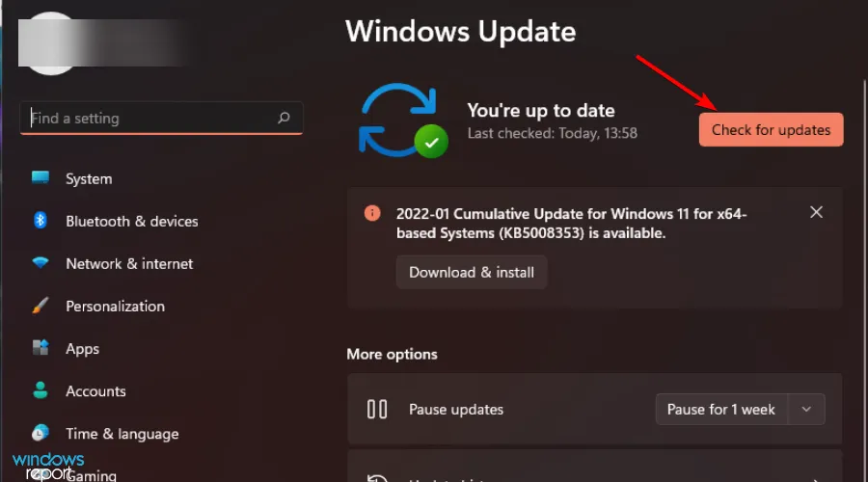Select the Pause updates row label
The height and width of the screenshot is (482, 868).
click(456, 410)
